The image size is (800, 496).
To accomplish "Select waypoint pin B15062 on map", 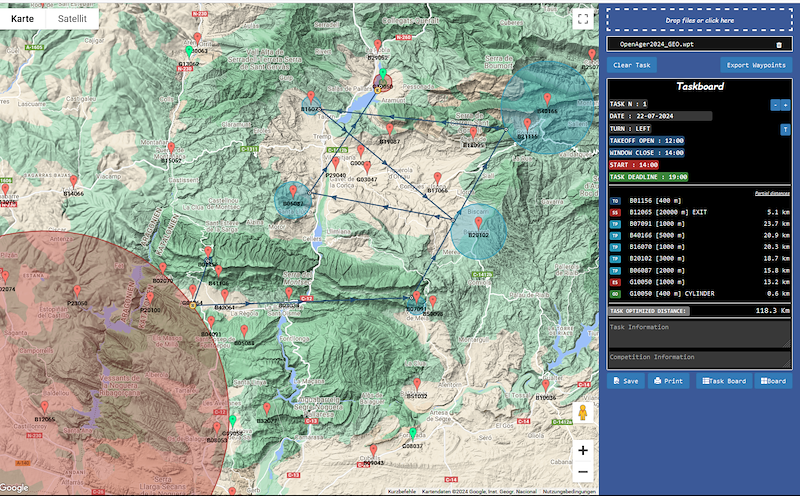I will 171,148.
